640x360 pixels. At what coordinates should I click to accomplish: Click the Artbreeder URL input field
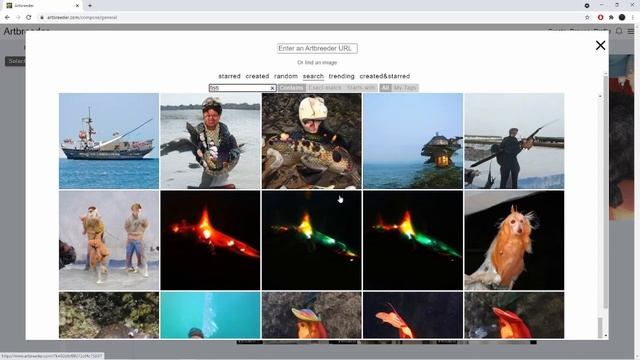click(x=317, y=48)
